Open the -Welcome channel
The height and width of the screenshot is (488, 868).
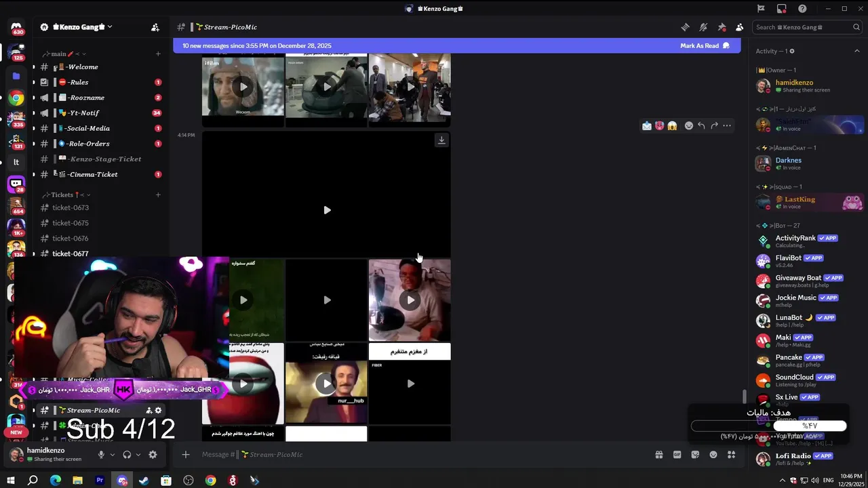[x=99, y=67]
